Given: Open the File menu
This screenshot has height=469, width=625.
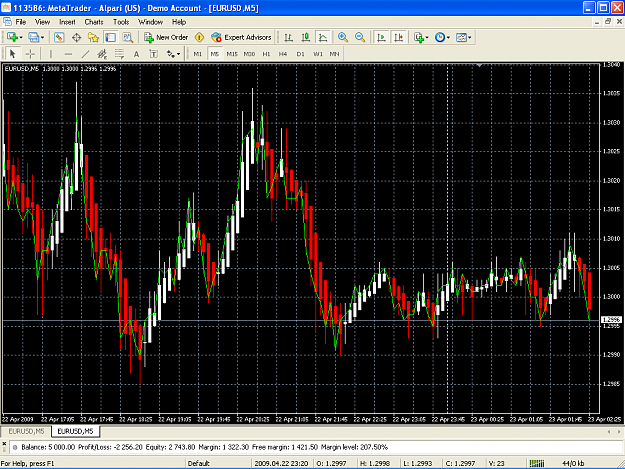Looking at the screenshot, I should 21,22.
